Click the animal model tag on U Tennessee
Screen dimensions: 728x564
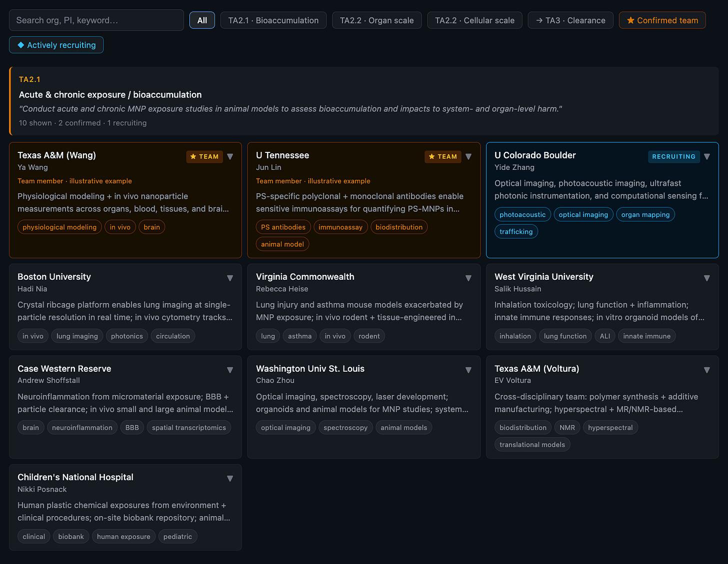[x=282, y=244]
